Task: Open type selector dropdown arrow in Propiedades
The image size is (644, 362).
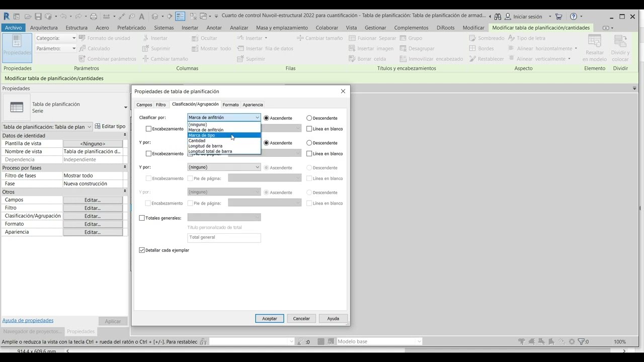Action: pos(126,107)
